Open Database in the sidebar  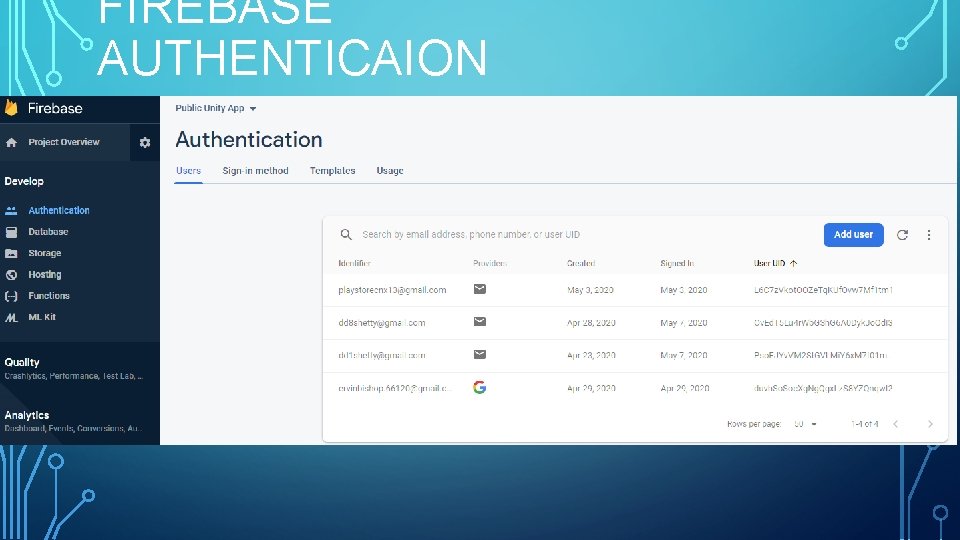(48, 232)
